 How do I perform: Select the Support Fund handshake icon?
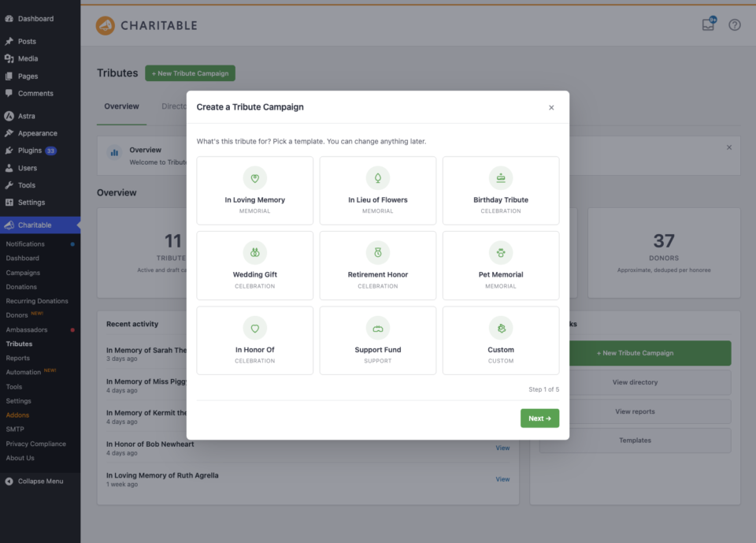(x=377, y=328)
